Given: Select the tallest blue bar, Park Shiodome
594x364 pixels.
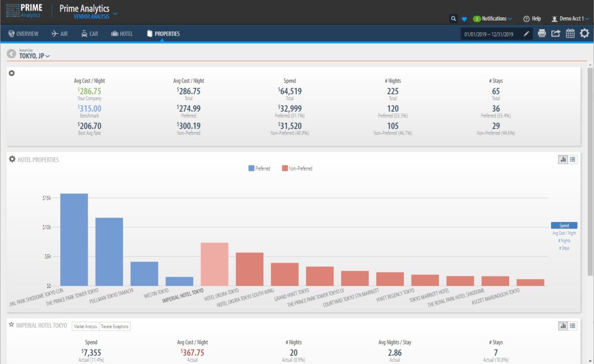Looking at the screenshot, I should (74, 239).
